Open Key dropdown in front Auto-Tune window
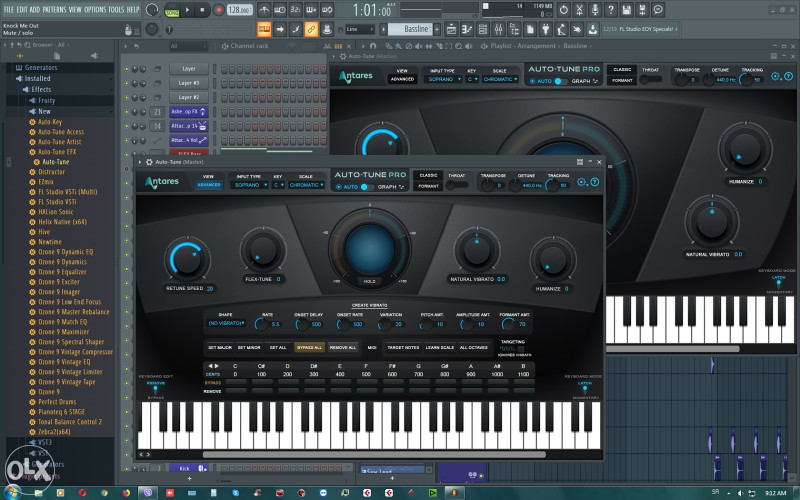Viewport: 800px width, 500px height. click(x=278, y=185)
